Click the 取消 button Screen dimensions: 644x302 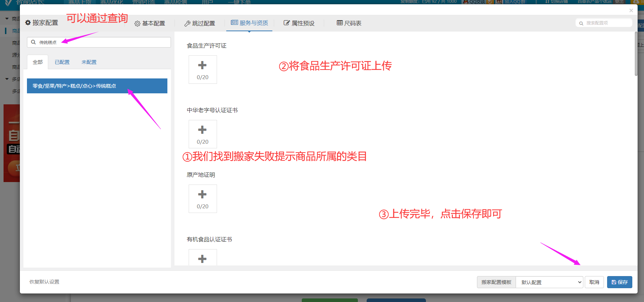[x=594, y=282]
